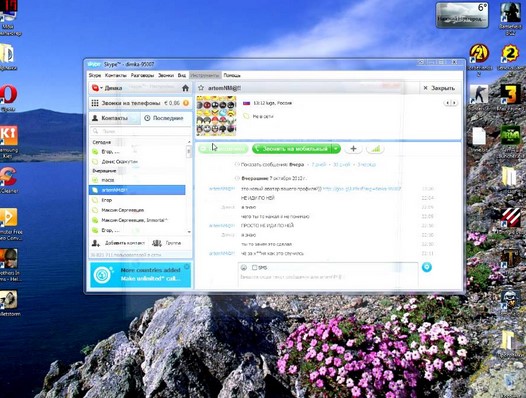The width and height of the screenshot is (526, 398).
Task: Click the artemNM profile avatar thumbnail
Action: (x=216, y=116)
